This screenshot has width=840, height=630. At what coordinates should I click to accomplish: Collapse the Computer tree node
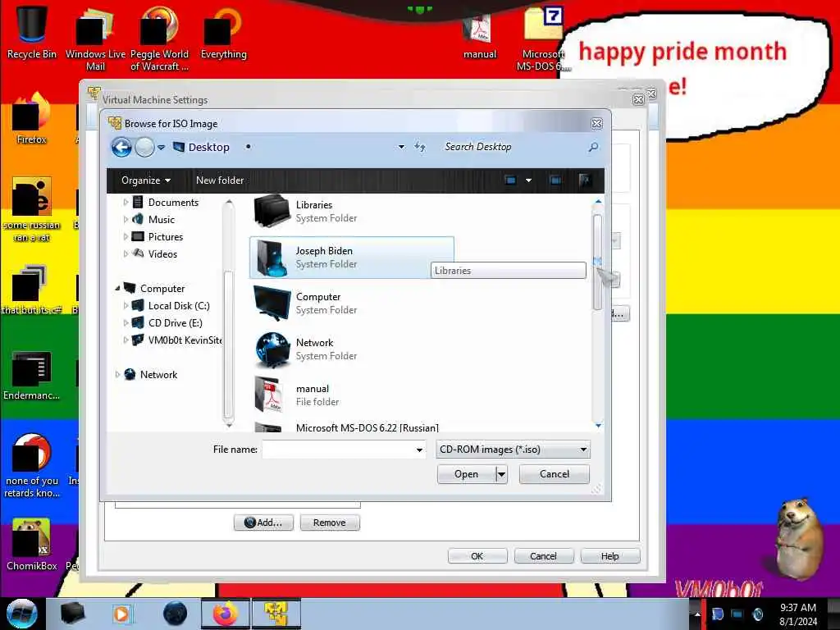(117, 288)
